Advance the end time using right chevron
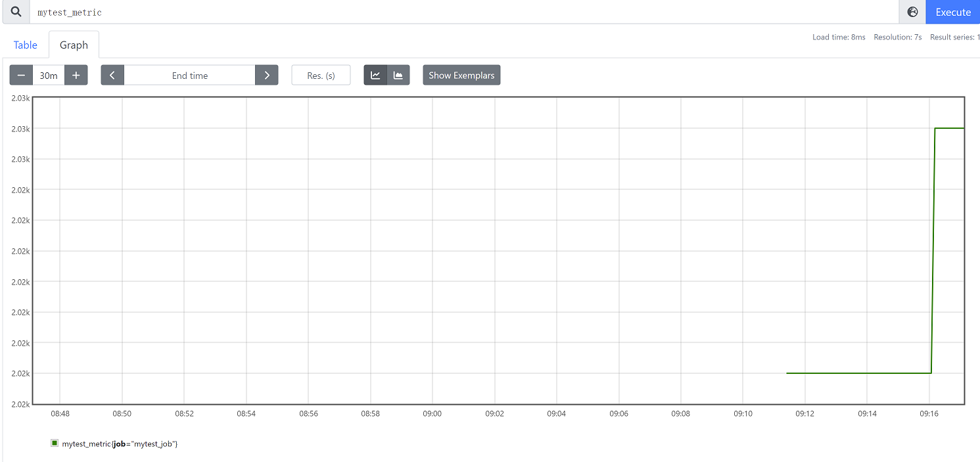The width and height of the screenshot is (980, 462). coord(266,75)
